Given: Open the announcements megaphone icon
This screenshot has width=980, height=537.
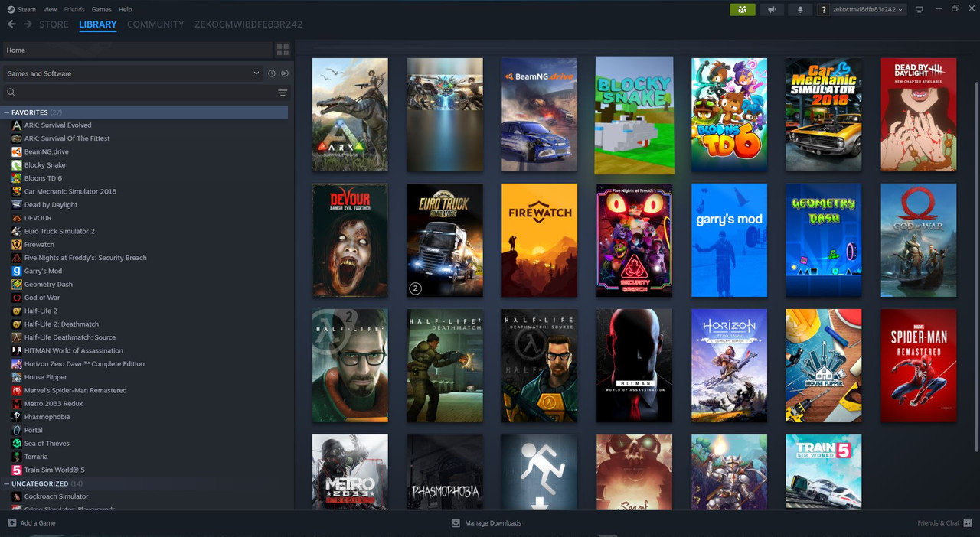Looking at the screenshot, I should point(772,9).
